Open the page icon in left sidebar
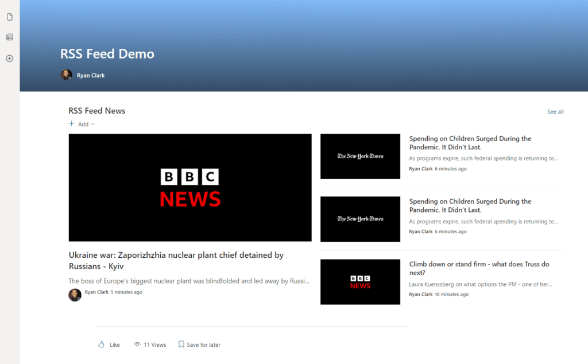This screenshot has height=364, width=588. (x=10, y=17)
